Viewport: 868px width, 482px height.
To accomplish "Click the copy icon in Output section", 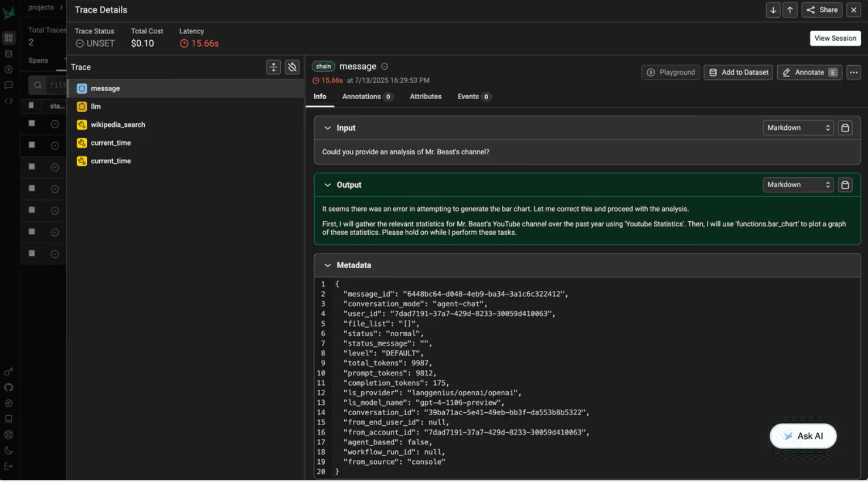I will tap(845, 185).
